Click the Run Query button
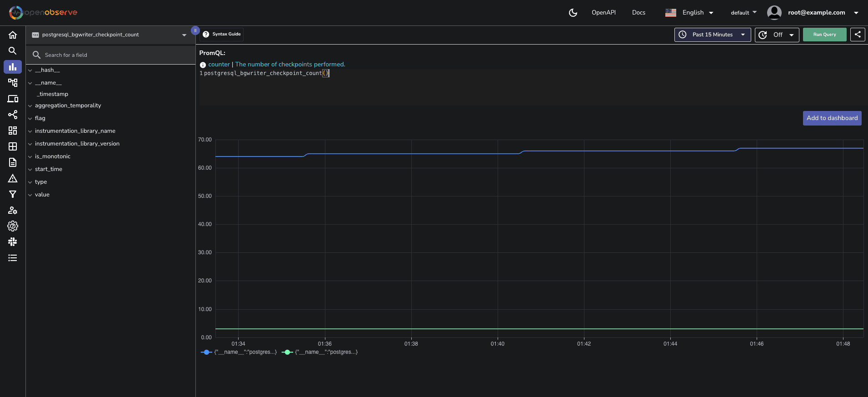This screenshot has height=397, width=868. tap(824, 35)
